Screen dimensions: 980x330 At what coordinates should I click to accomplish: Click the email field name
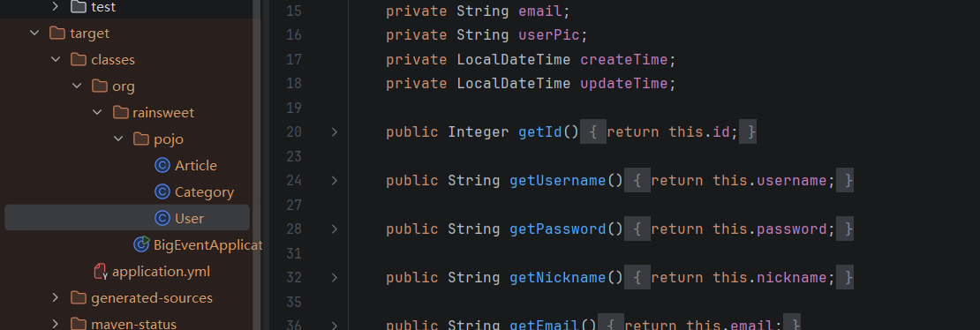[540, 11]
